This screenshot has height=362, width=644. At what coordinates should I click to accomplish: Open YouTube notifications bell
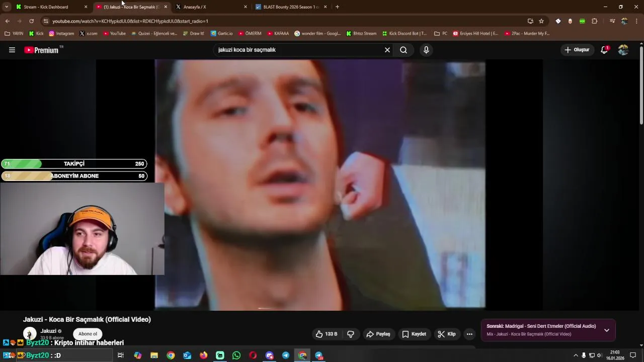pos(604,50)
